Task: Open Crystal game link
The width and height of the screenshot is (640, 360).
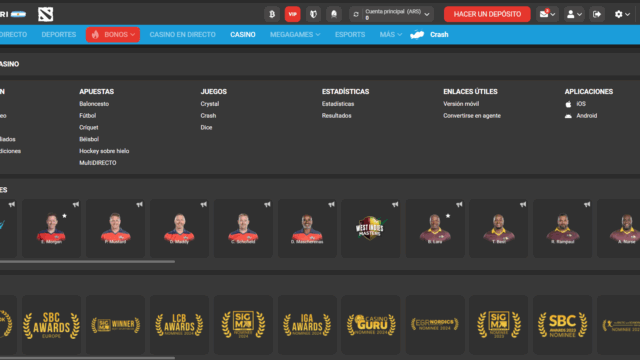Action: coord(210,104)
